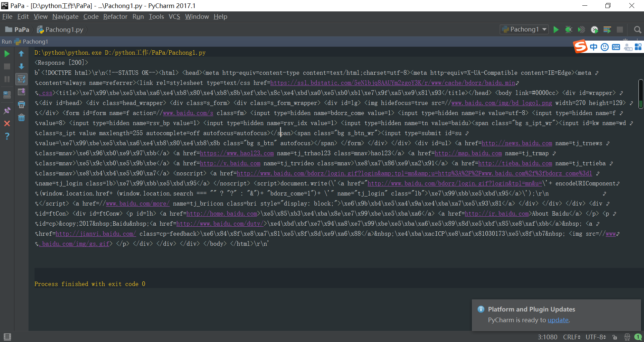Screen dimensions: 644x342
Task: Debug Pachong1 with the bug icon
Action: pyautogui.click(x=569, y=30)
